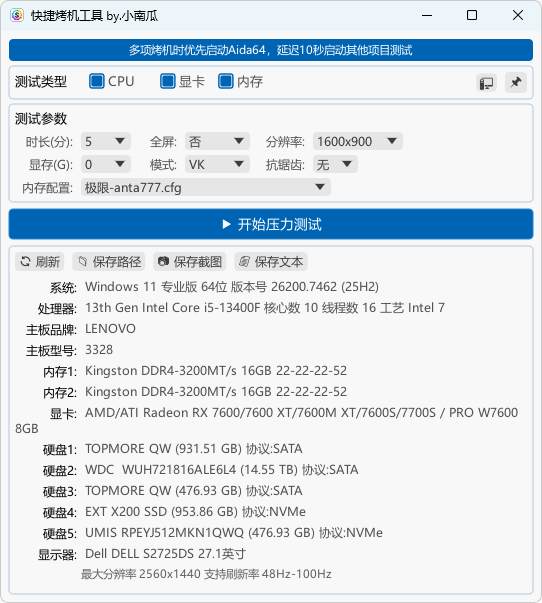Click the 保存截图 button
The width and height of the screenshot is (542, 603).
190,262
